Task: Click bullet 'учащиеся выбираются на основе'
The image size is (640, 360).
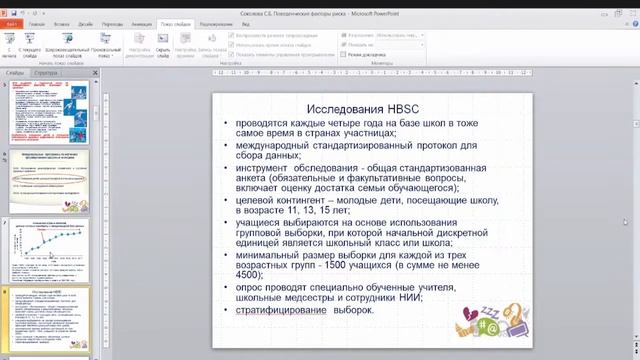Action: pos(362,233)
